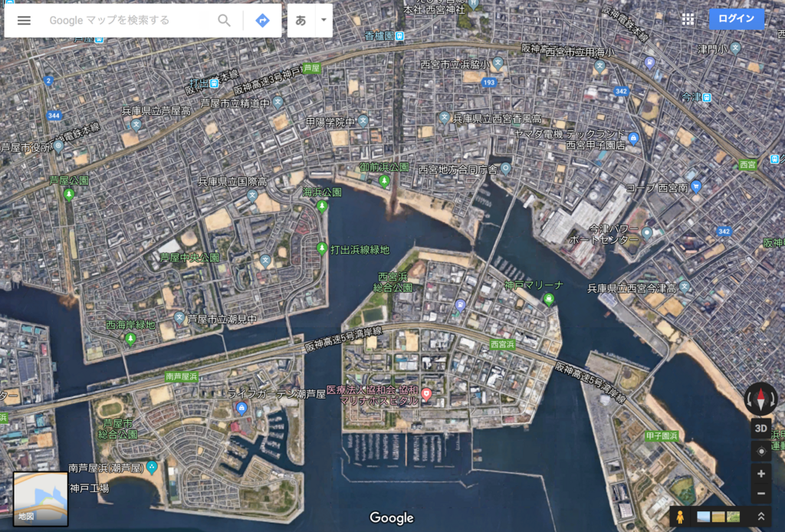Image resolution: width=785 pixels, height=532 pixels.
Task: Click the ログイン button
Action: [x=737, y=19]
